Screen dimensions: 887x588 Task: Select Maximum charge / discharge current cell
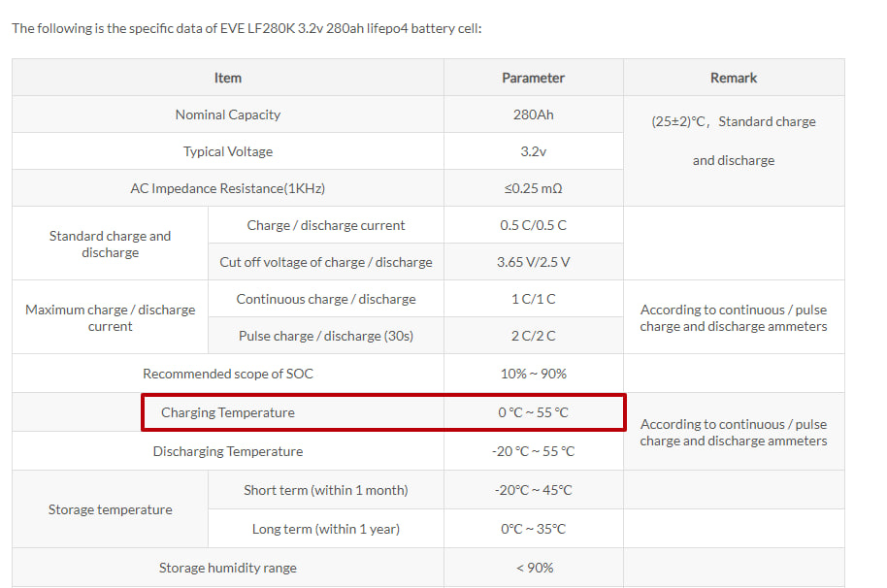pos(111,317)
